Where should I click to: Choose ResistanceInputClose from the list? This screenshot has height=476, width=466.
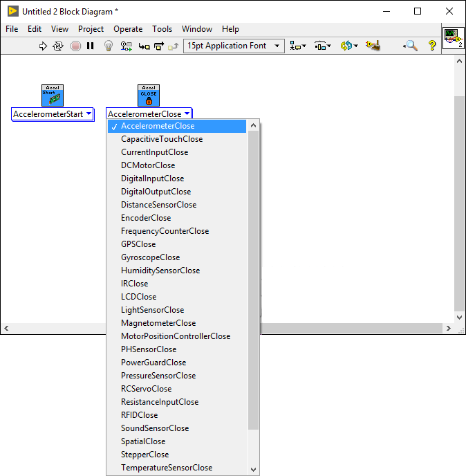[177, 402]
